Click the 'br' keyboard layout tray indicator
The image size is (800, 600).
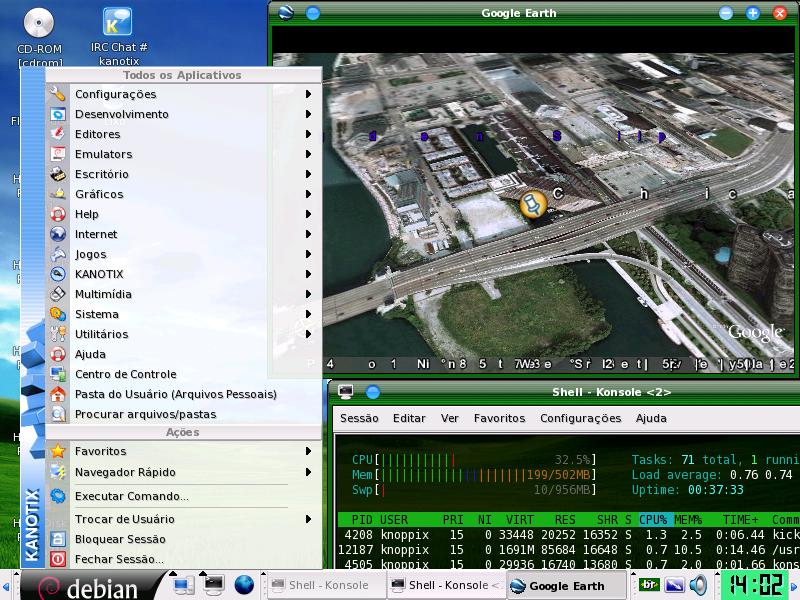648,585
